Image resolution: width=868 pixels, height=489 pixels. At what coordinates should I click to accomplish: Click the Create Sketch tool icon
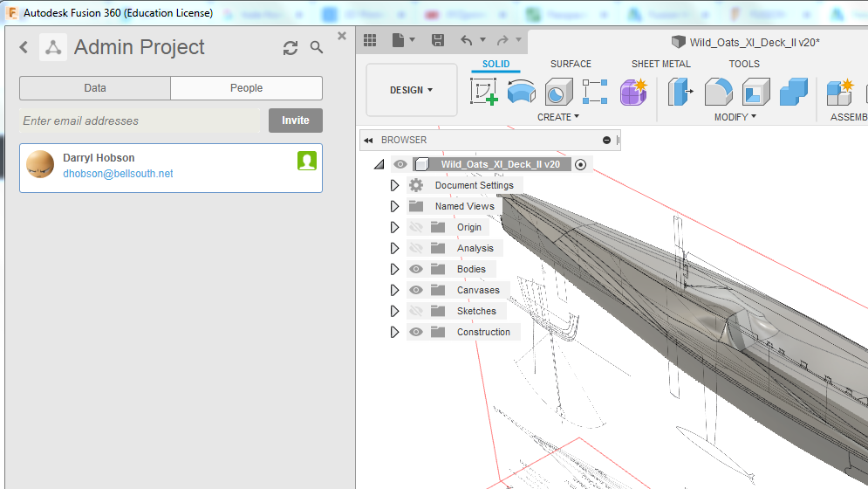[x=484, y=92]
